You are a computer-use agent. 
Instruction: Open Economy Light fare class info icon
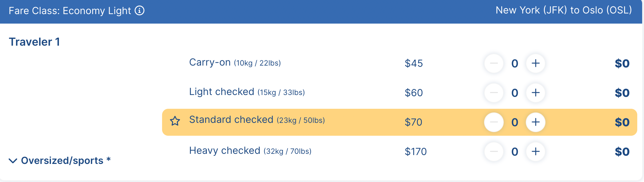click(140, 11)
